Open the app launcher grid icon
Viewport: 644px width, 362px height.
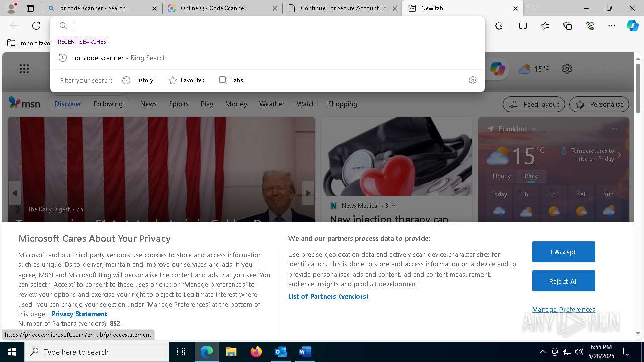coord(24,69)
